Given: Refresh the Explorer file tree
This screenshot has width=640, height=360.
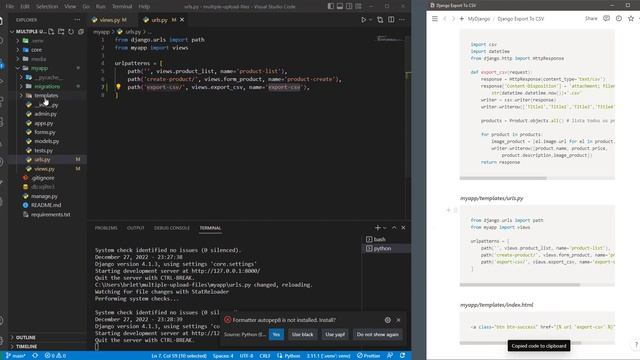Looking at the screenshot, I should point(71,31).
